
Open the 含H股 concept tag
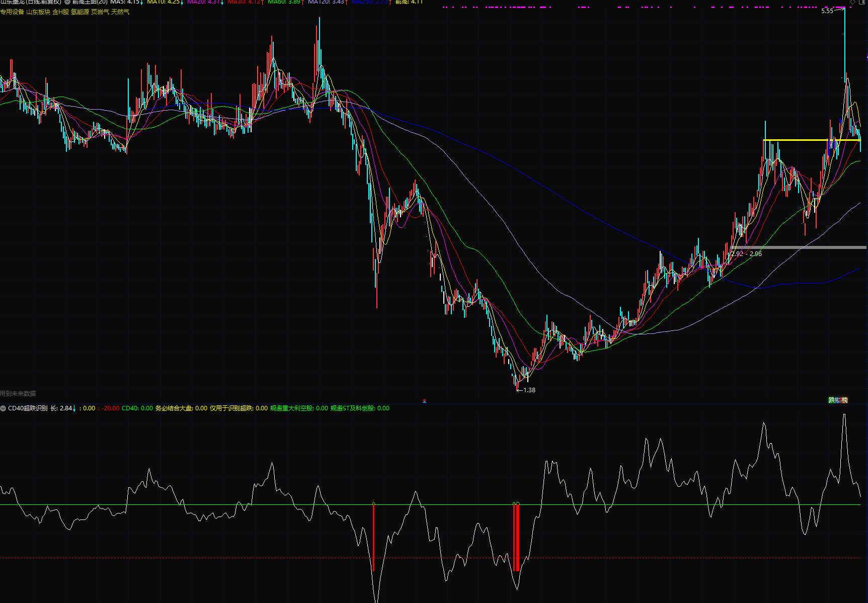(61, 12)
